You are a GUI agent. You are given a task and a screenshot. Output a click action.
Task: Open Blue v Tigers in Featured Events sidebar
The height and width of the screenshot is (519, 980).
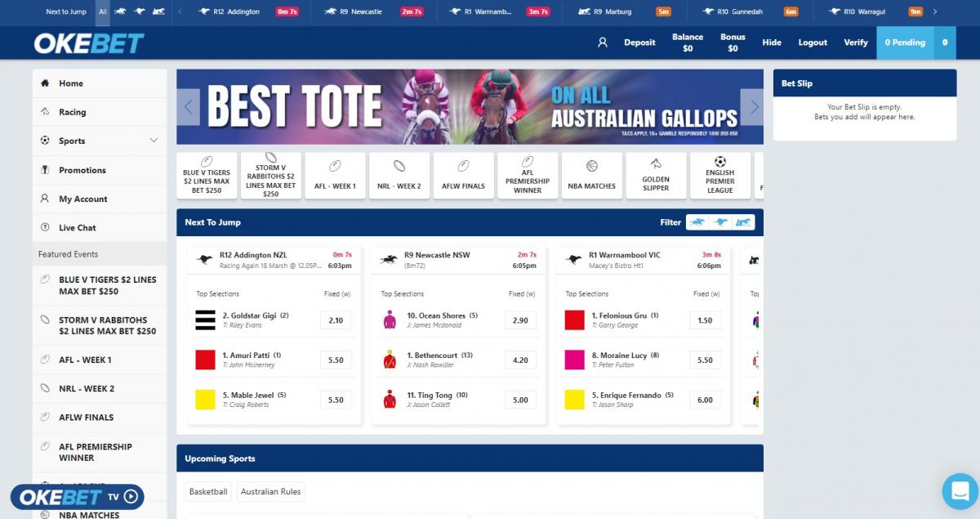click(x=100, y=285)
